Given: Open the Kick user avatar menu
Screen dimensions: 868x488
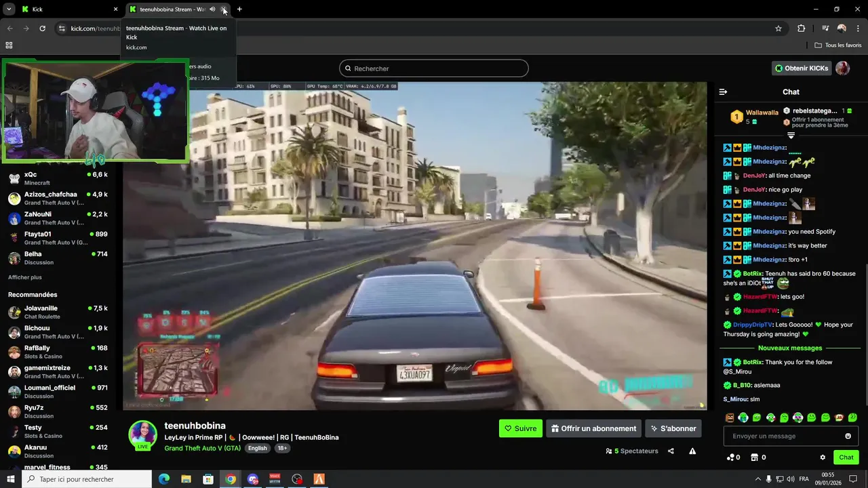Looking at the screenshot, I should click(x=842, y=68).
